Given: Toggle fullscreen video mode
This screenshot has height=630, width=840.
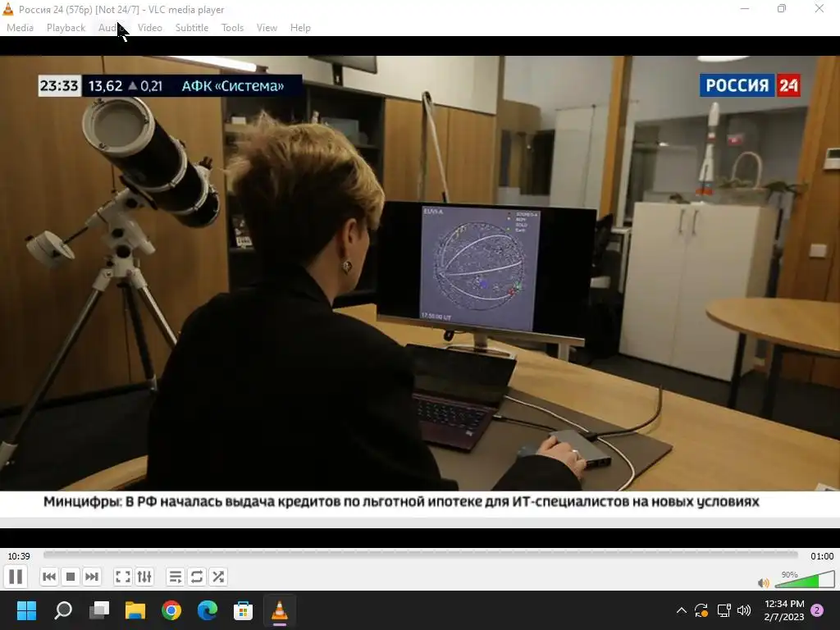Looking at the screenshot, I should tap(123, 577).
